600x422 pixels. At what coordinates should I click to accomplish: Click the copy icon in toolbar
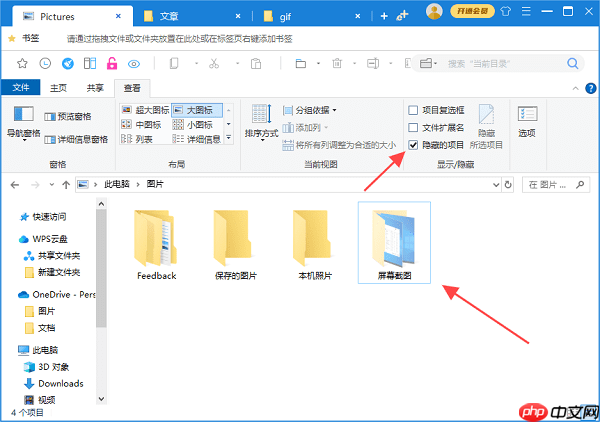(174, 63)
